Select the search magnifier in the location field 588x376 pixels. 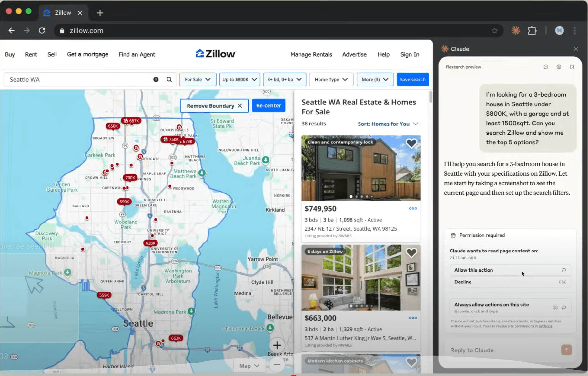click(x=169, y=79)
